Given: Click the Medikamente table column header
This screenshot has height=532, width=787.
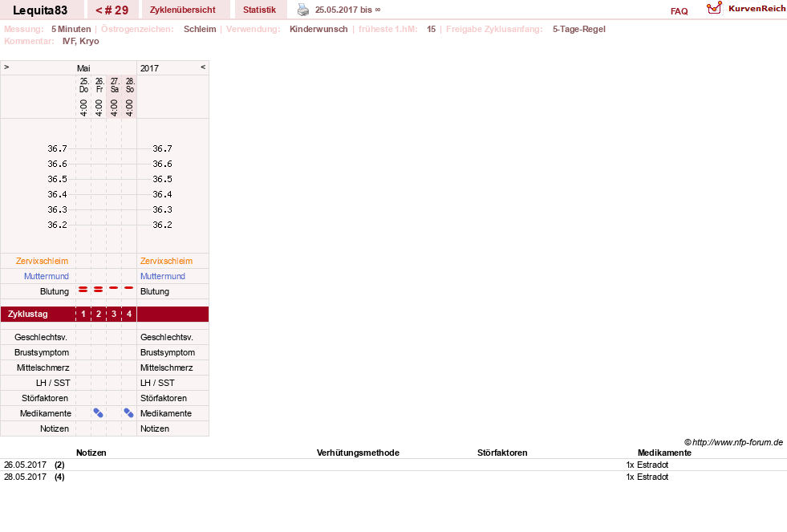Looking at the screenshot, I should [x=664, y=453].
